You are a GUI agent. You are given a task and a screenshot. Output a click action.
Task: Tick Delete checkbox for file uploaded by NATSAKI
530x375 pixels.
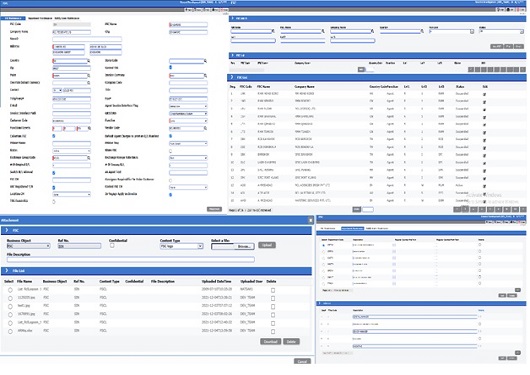[x=273, y=290]
